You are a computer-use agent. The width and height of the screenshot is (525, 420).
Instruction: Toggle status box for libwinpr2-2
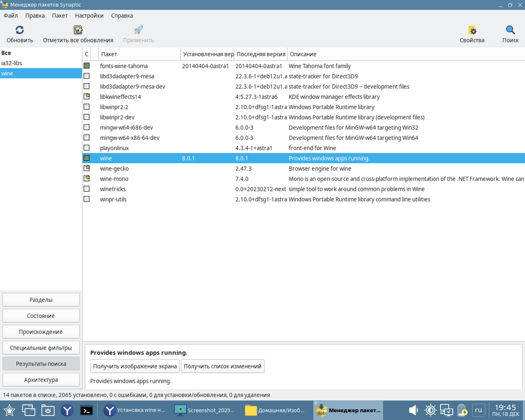click(87, 107)
